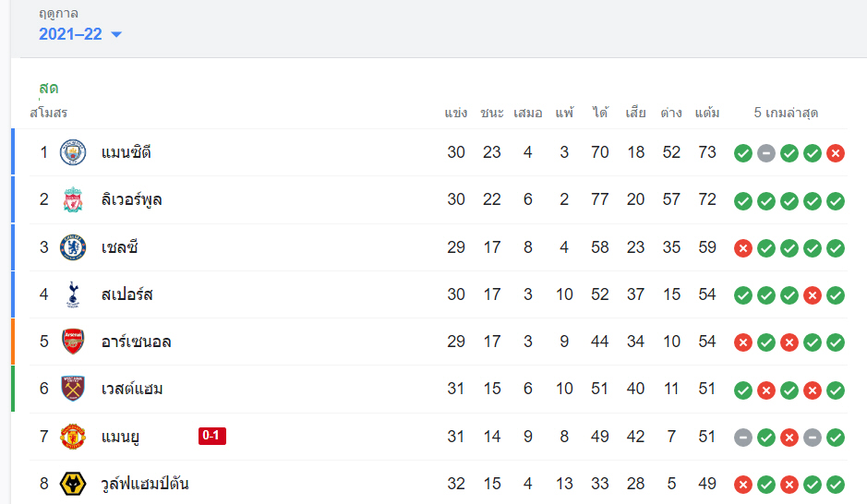Open the ลิเวอร์พูล team link
This screenshot has width=867, height=504.
pos(132,199)
